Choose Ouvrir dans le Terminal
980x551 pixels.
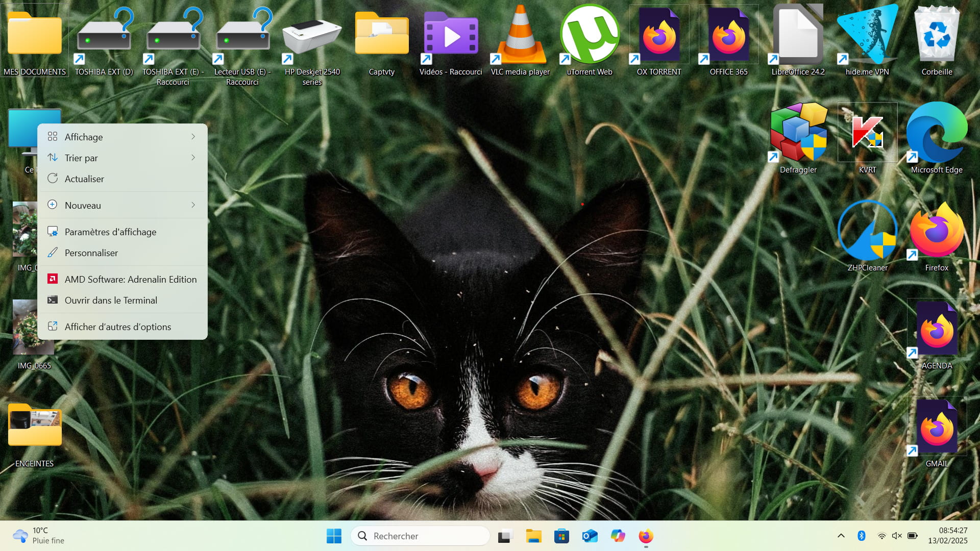pos(122,300)
